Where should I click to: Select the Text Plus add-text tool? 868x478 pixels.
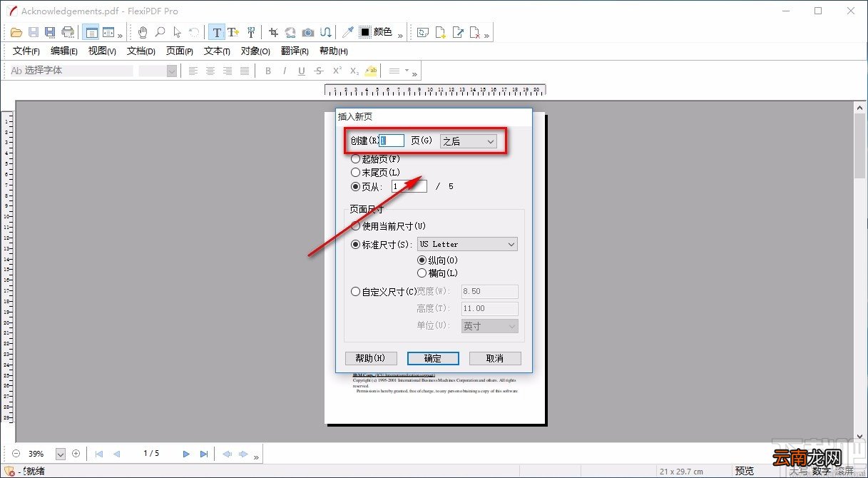pyautogui.click(x=233, y=32)
